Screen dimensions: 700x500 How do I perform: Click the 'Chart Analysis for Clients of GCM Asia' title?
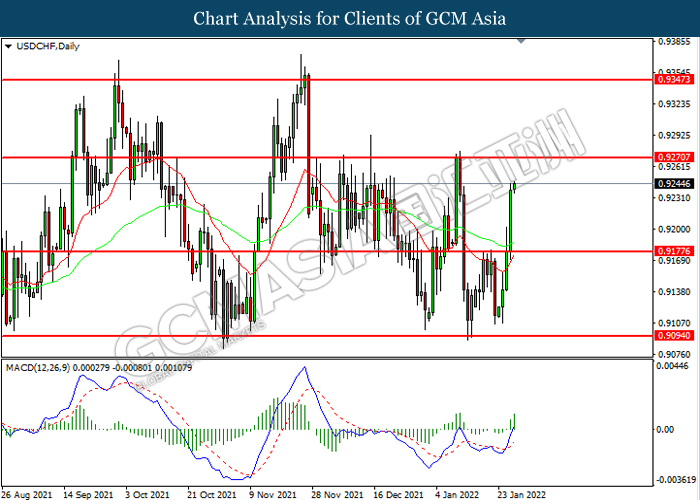pyautogui.click(x=350, y=19)
